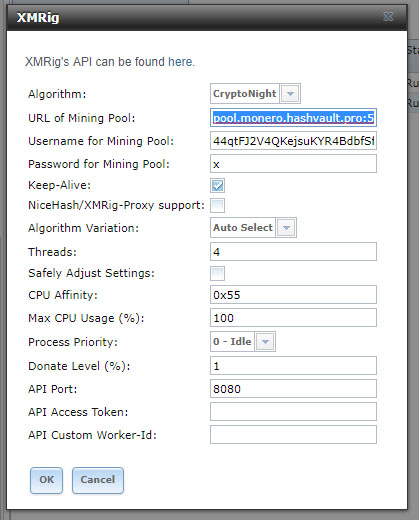Expand the Algorithm Variation dropdown arrow

[286, 228]
